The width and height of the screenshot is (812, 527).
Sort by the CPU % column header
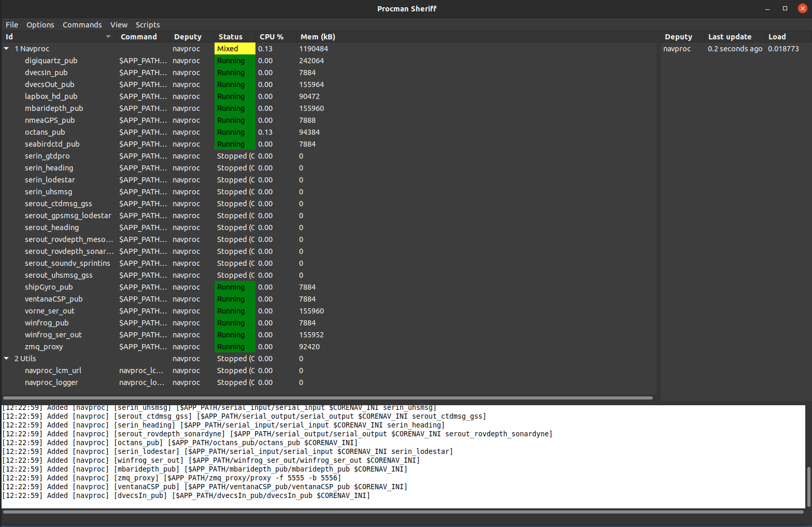[x=272, y=37]
